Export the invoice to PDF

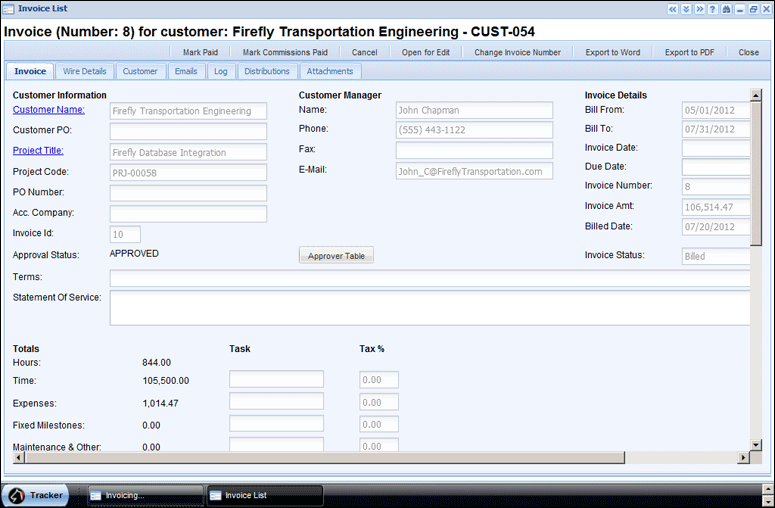pos(689,52)
